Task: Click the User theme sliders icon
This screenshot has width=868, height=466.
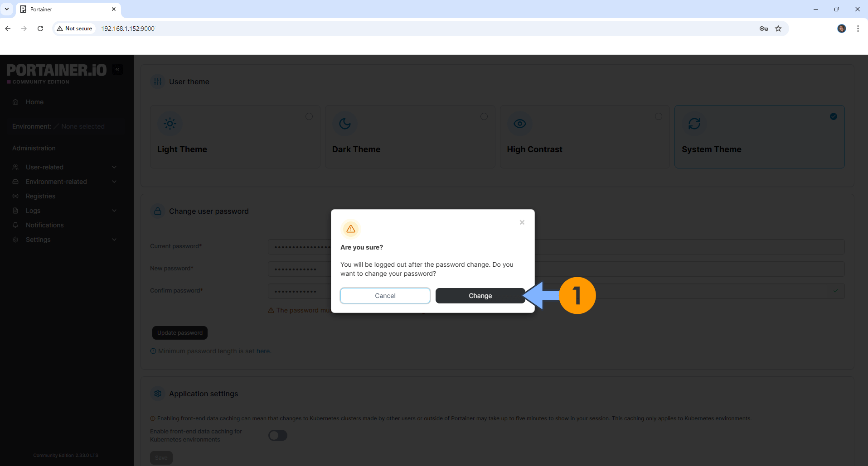Action: click(x=157, y=82)
